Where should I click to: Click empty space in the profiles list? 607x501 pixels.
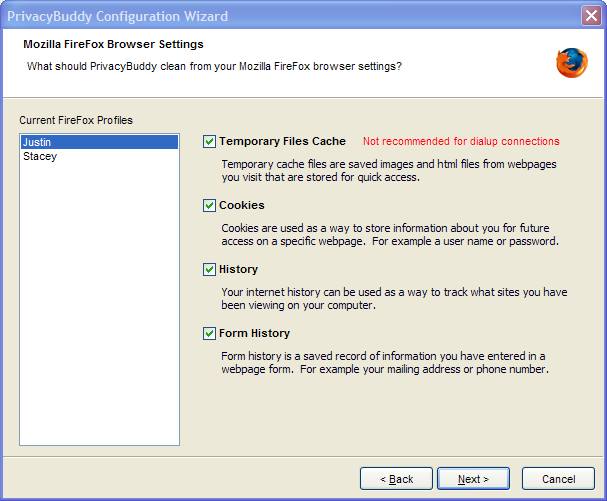[x=99, y=302]
